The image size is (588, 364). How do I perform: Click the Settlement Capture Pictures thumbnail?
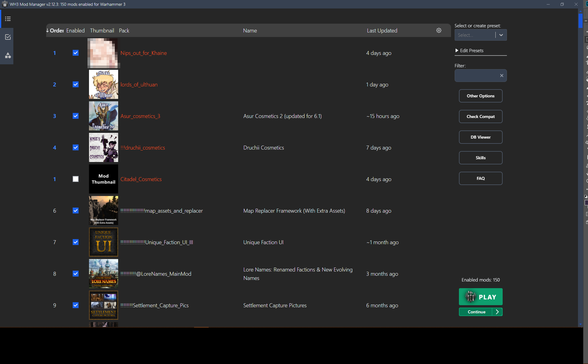pos(104,305)
